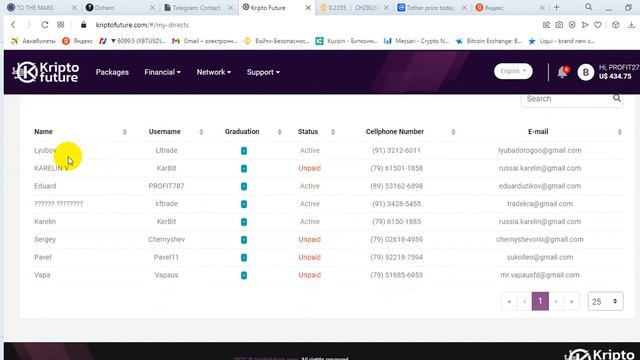Go back with browser back arrow
The height and width of the screenshot is (360, 640).
tap(13, 25)
